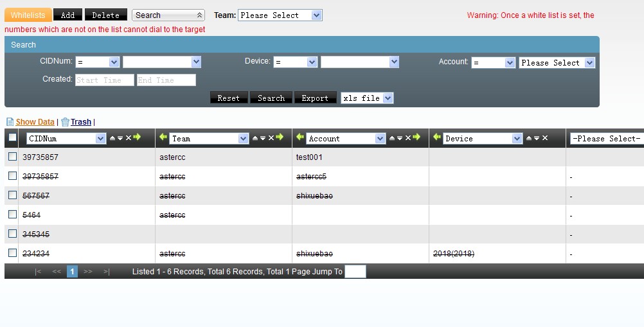Toggle the select-all checkbox in table header
This screenshot has height=327, width=644.
[13, 137]
